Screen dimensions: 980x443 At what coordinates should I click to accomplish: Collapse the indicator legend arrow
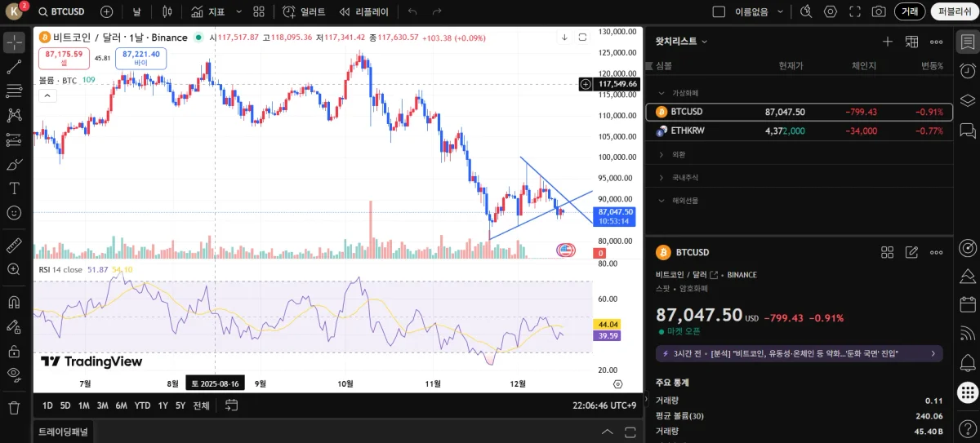(x=47, y=95)
